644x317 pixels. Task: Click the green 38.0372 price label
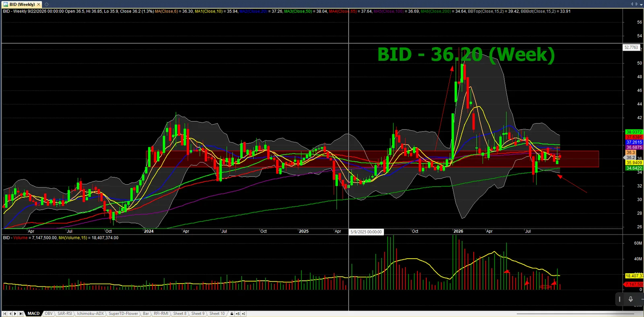click(634, 132)
